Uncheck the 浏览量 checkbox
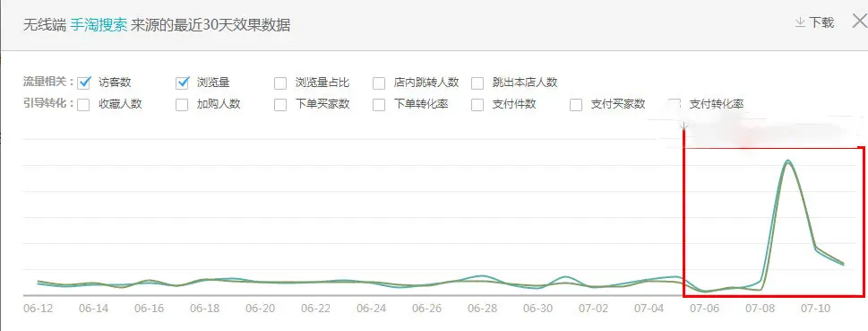868x331 pixels. (182, 83)
